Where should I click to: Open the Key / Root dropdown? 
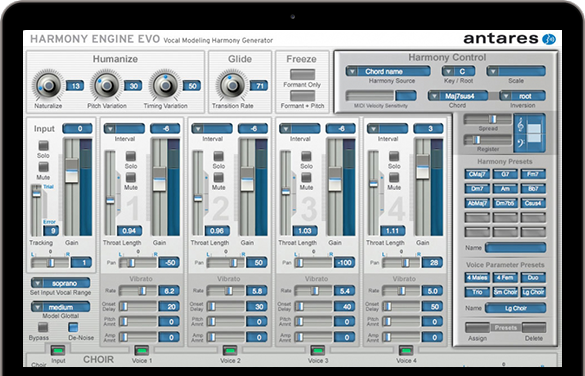[x=458, y=71]
